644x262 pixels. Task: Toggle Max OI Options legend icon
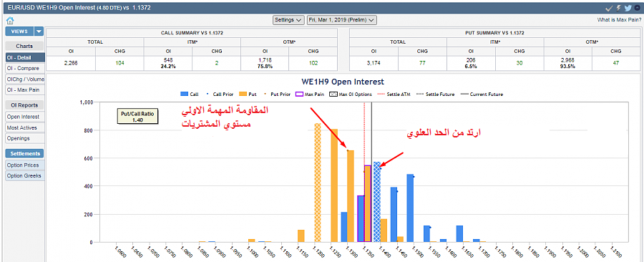[333, 94]
